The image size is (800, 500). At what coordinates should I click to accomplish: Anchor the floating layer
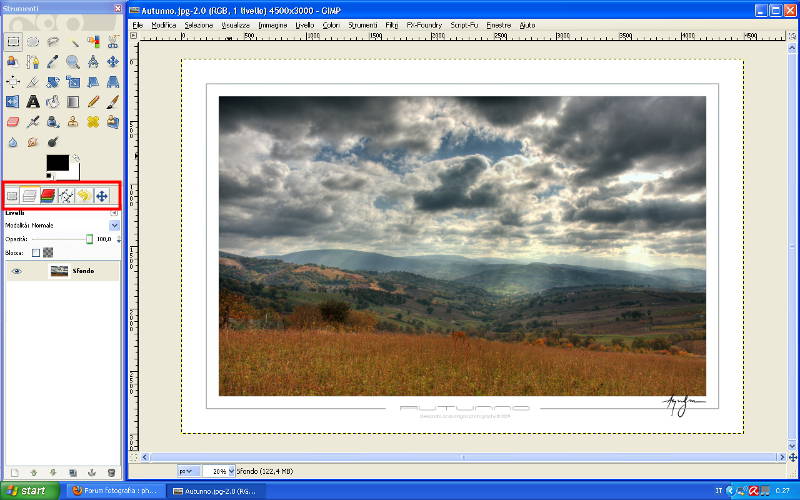[x=92, y=472]
